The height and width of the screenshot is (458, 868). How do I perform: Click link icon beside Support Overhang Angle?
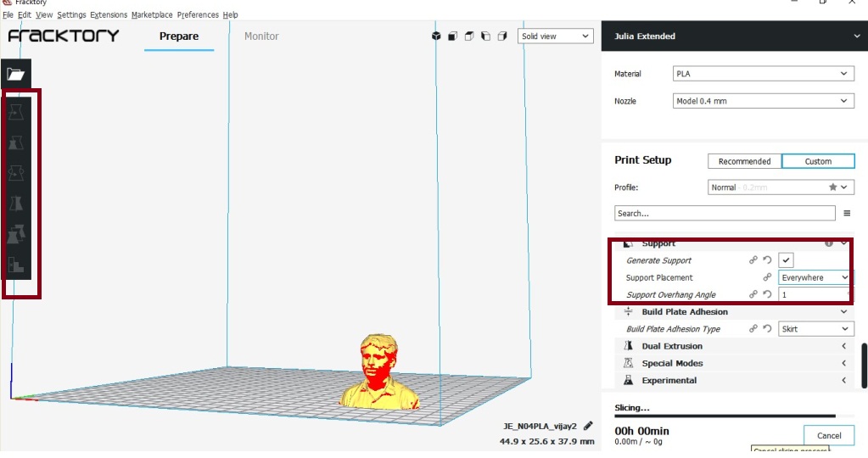coord(753,294)
